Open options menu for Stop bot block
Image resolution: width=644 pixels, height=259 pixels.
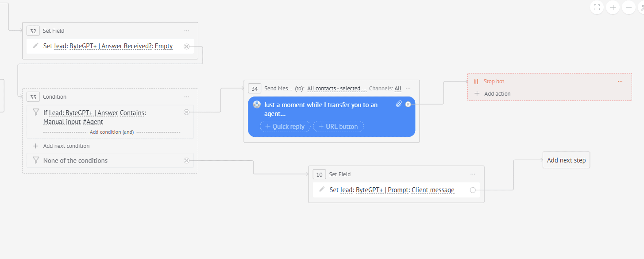pos(620,81)
